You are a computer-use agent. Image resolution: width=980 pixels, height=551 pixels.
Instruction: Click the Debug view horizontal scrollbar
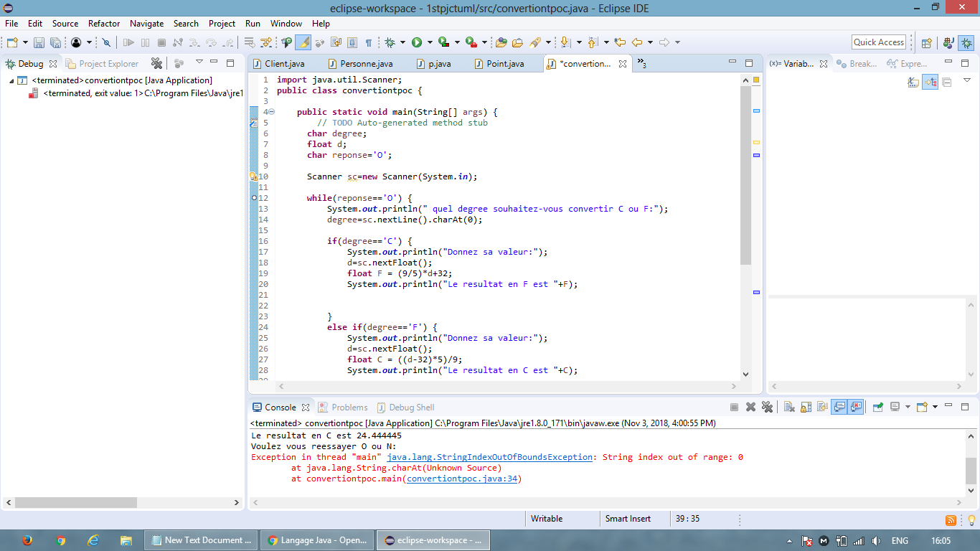75,503
